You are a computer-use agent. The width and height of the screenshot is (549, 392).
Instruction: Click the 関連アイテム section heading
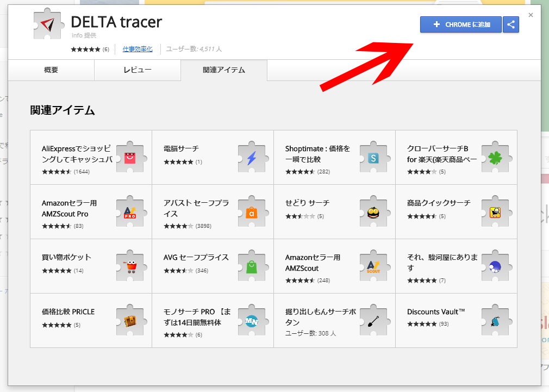coord(63,110)
